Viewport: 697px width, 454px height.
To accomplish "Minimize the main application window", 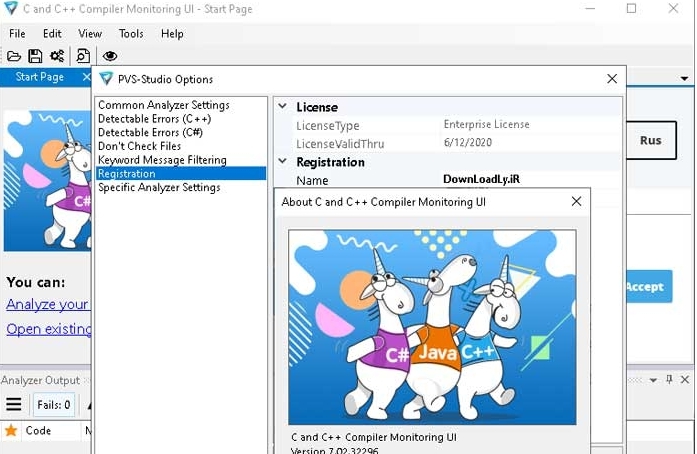I will point(590,8).
